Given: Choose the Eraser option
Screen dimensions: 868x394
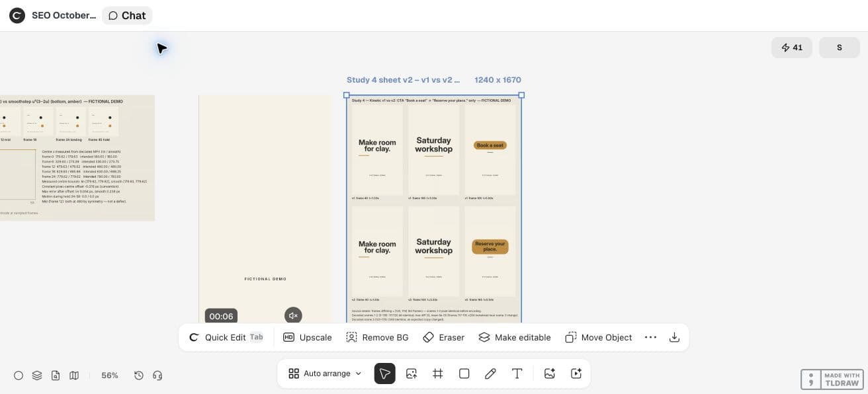Looking at the screenshot, I should [443, 337].
